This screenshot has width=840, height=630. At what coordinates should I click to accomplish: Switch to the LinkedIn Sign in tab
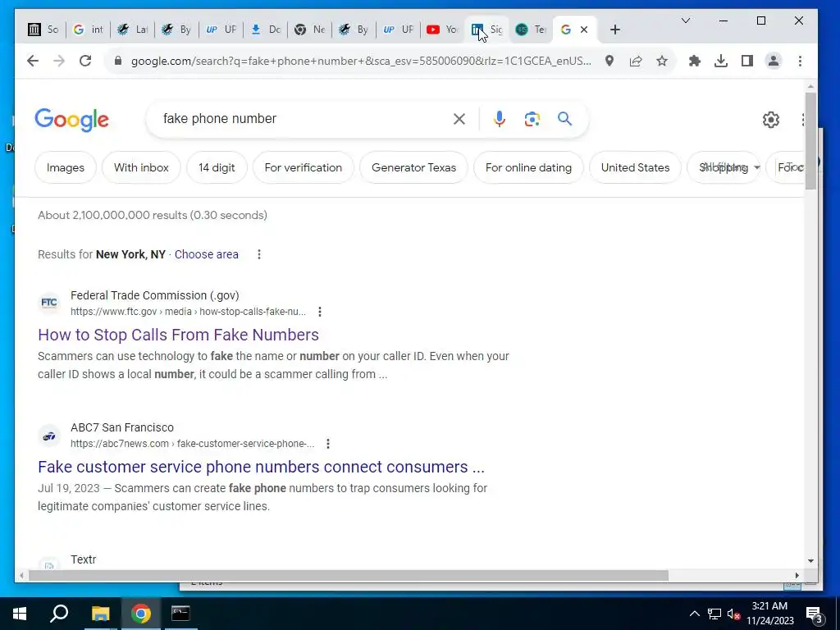coord(486,30)
